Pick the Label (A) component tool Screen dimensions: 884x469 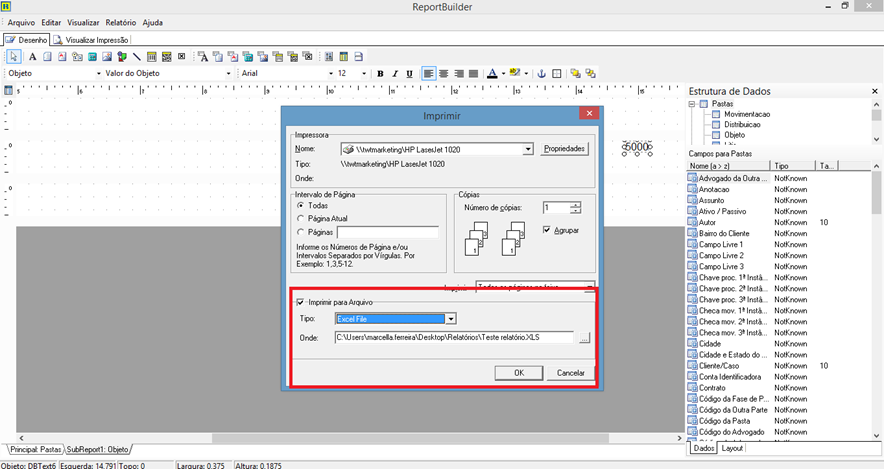(x=32, y=56)
